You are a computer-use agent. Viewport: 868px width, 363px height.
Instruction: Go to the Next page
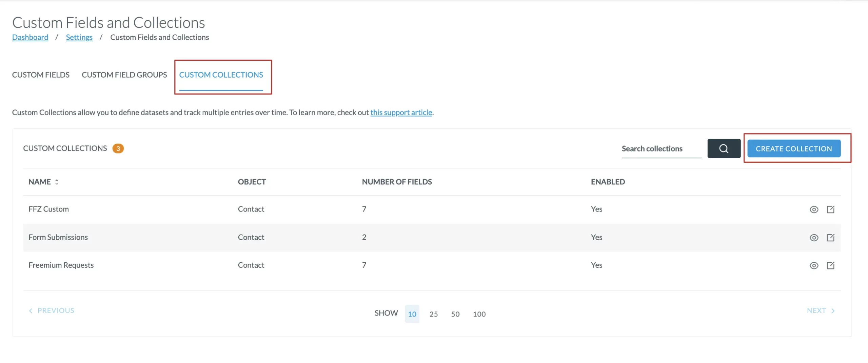[x=820, y=310]
